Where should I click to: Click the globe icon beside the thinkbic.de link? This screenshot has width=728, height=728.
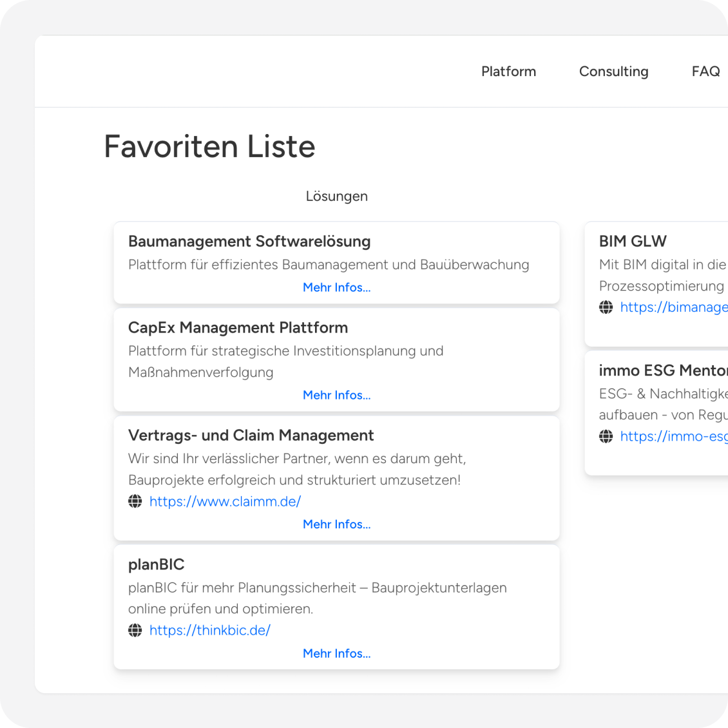point(135,630)
